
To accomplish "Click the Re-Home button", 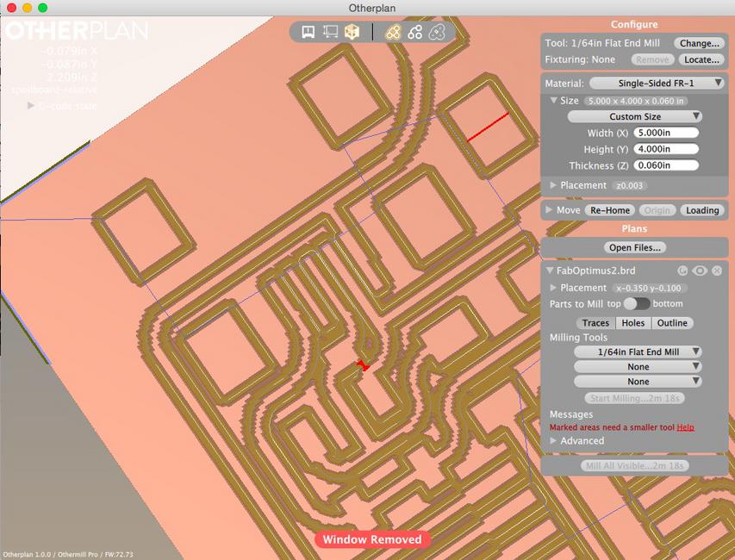I will click(610, 210).
